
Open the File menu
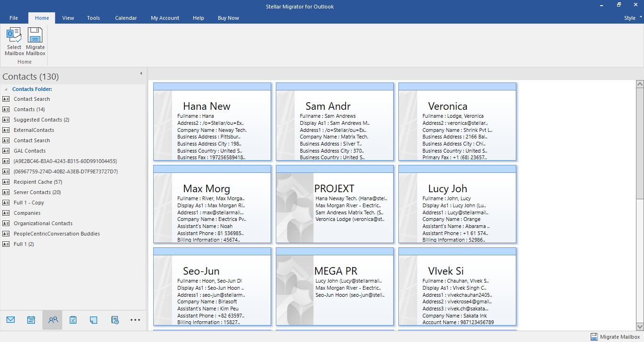point(14,18)
